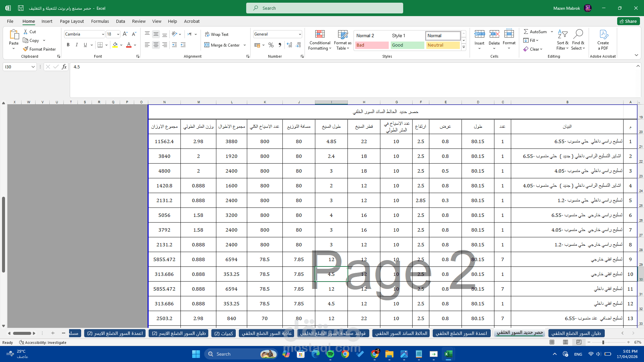644x362 pixels.
Task: Click the AutoSum sigma icon
Action: pyautogui.click(x=526, y=32)
